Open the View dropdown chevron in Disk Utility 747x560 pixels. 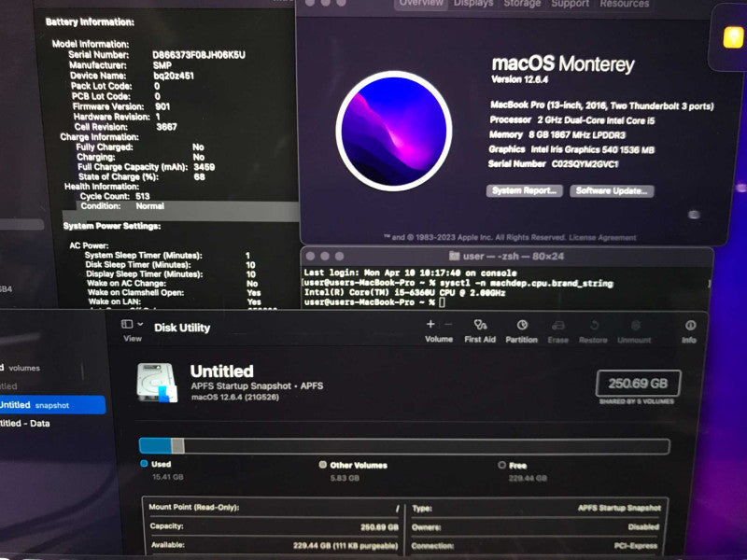click(x=140, y=324)
